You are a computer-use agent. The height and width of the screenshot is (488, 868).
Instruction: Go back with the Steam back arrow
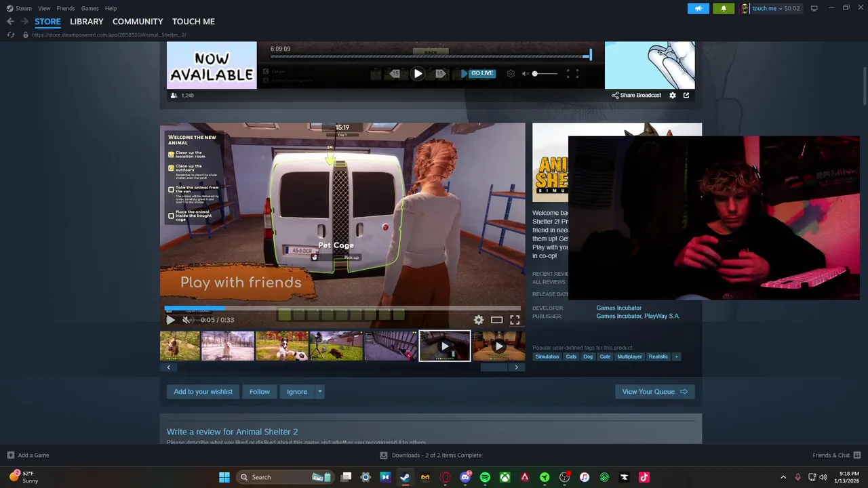pyautogui.click(x=10, y=22)
